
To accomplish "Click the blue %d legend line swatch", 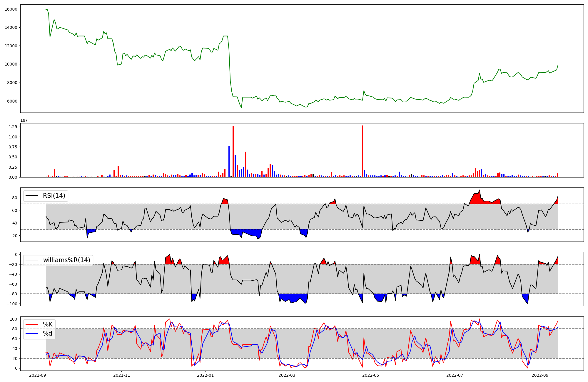I will click(x=32, y=334).
